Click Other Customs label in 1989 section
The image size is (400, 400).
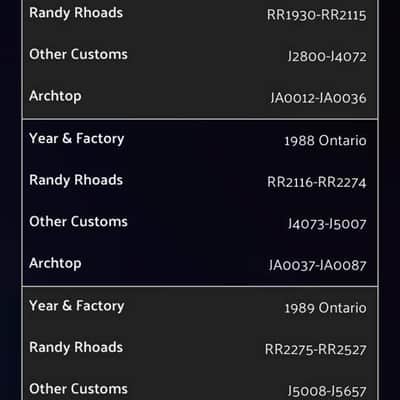coord(78,389)
